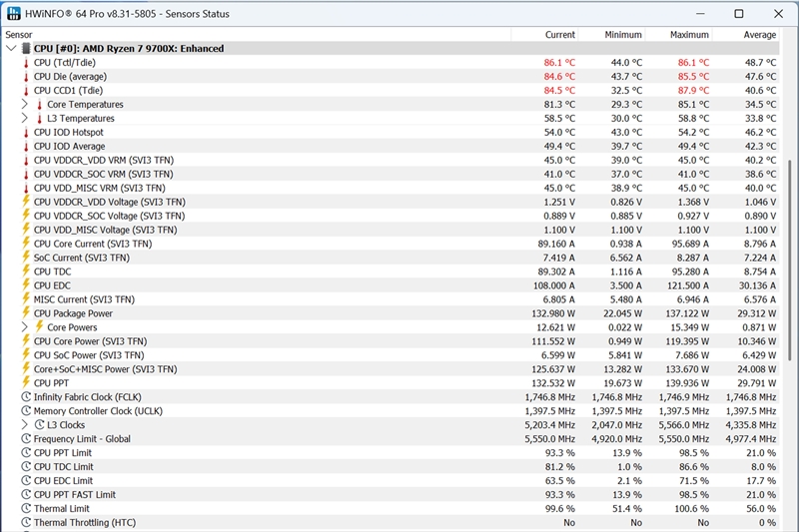Click the Sensor column header

[257, 35]
